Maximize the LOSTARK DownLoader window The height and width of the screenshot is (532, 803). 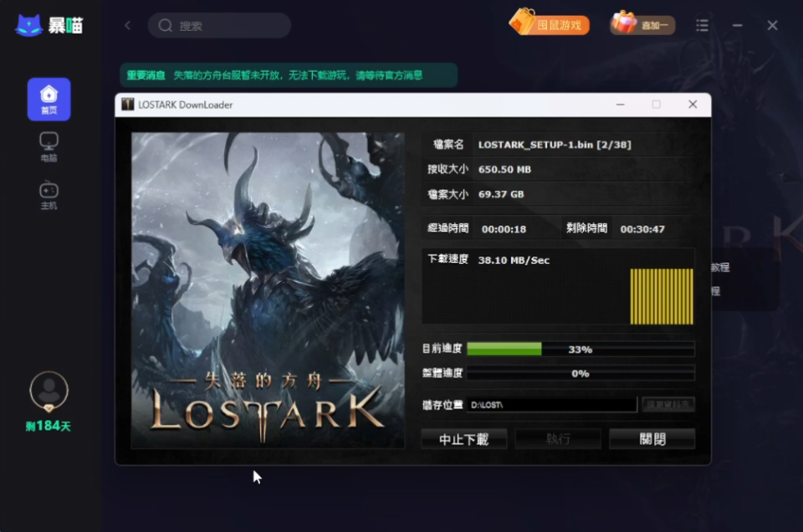pyautogui.click(x=656, y=105)
